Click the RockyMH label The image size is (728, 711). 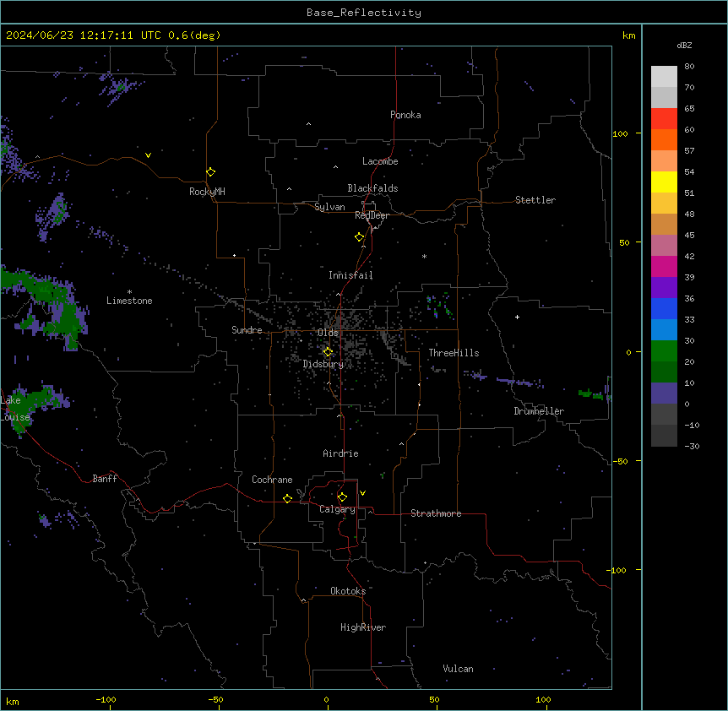[207, 192]
